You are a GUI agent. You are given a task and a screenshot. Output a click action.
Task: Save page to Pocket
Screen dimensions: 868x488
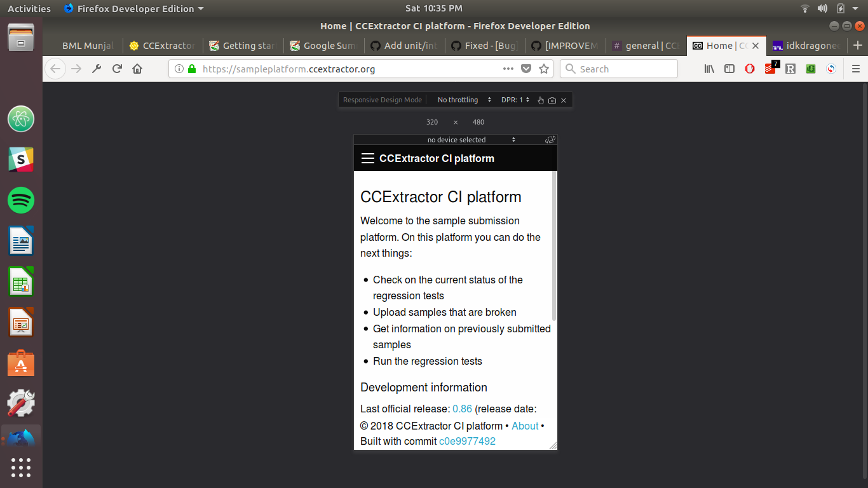[526, 69]
